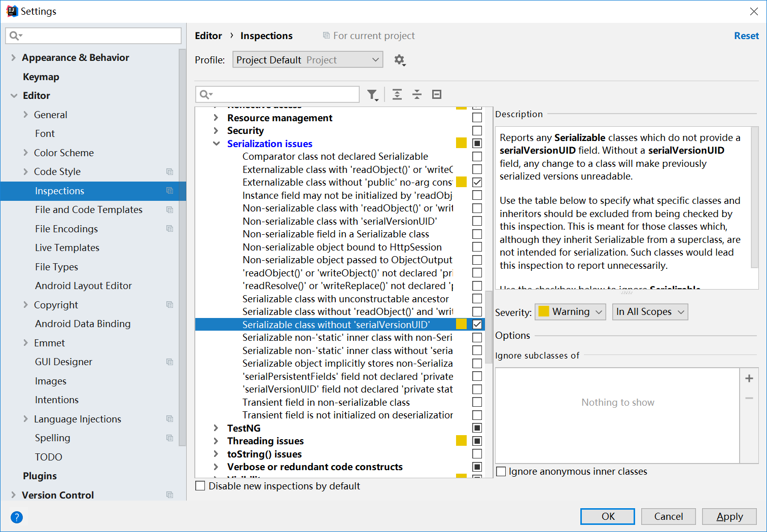Viewport: 767px width, 532px height.
Task: Click the project-level icon beside File Encodings
Action: pos(170,229)
